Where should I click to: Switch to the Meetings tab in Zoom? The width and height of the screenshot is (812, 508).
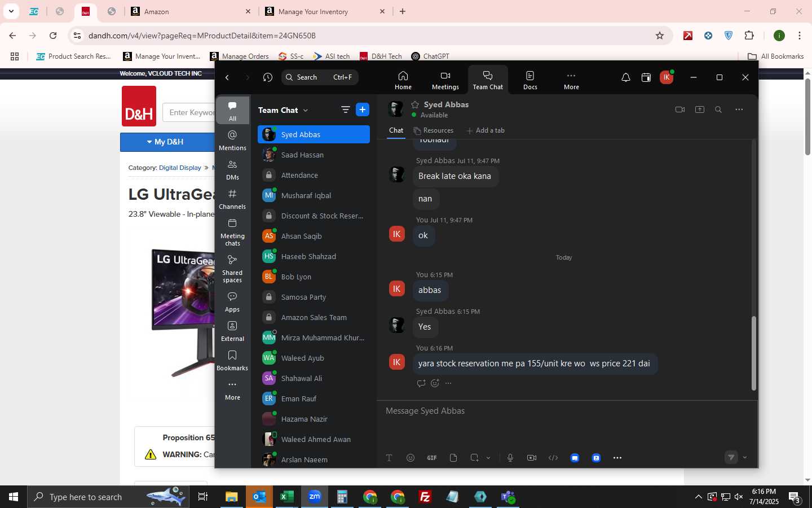(x=445, y=80)
